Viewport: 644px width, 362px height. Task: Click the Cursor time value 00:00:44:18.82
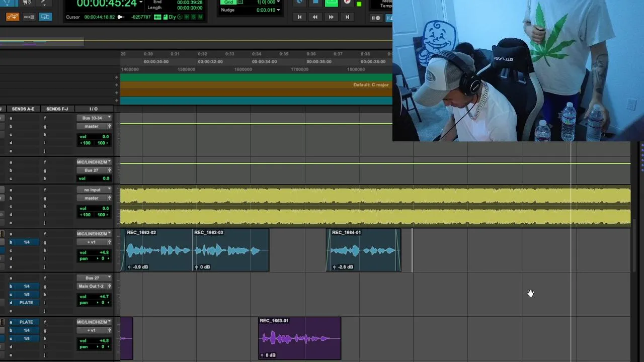[100, 17]
